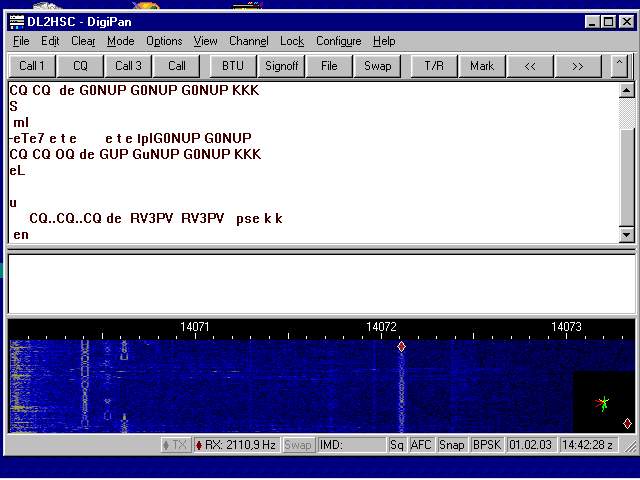The image size is (640, 480).
Task: Click the BPSK mode selector in status bar
Action: [x=486, y=445]
